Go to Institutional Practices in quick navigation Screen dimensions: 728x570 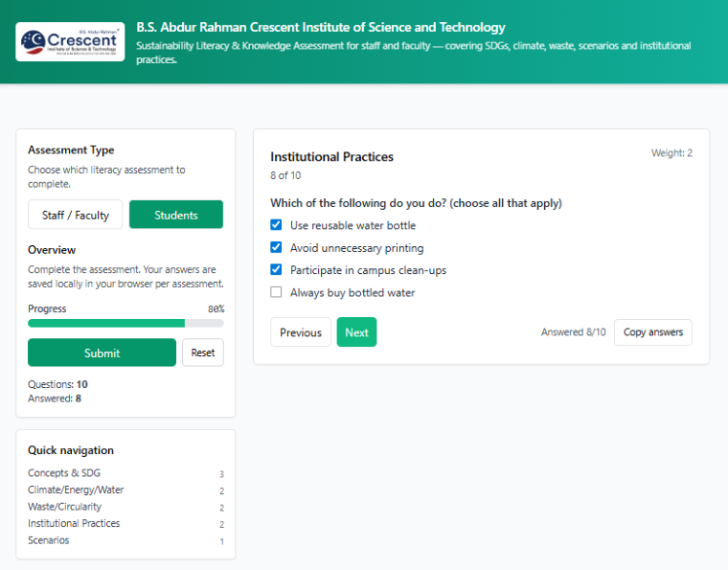pos(74,524)
